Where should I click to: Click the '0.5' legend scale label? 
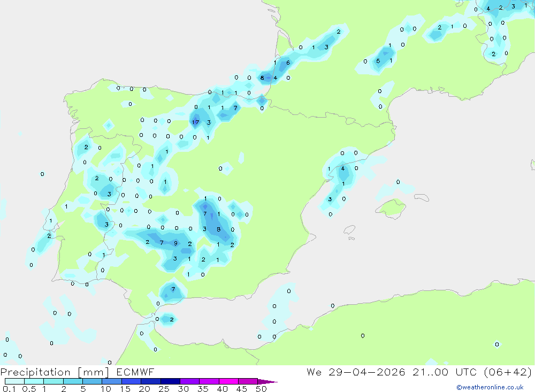point(29,389)
